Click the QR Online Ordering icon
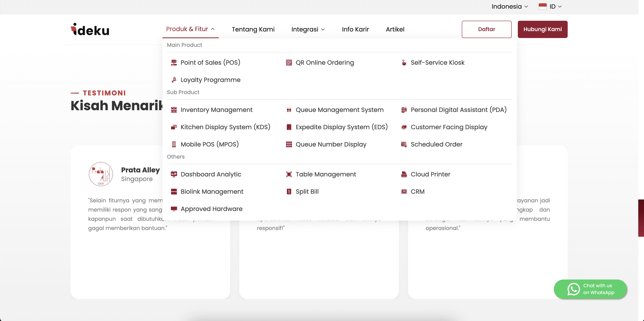Screen dimensions: 644x321 tap(289, 63)
